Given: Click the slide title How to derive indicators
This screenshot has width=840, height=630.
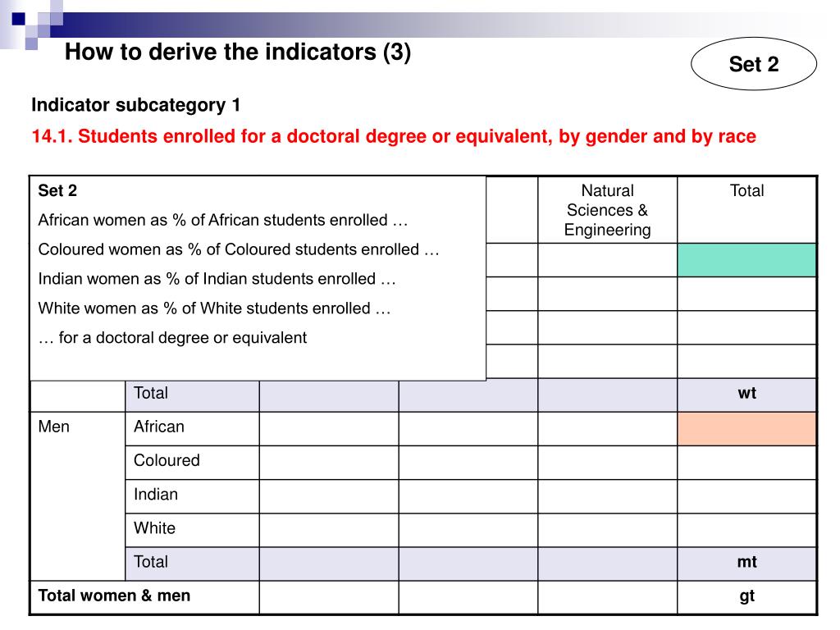Looking at the screenshot, I should click(x=238, y=52).
